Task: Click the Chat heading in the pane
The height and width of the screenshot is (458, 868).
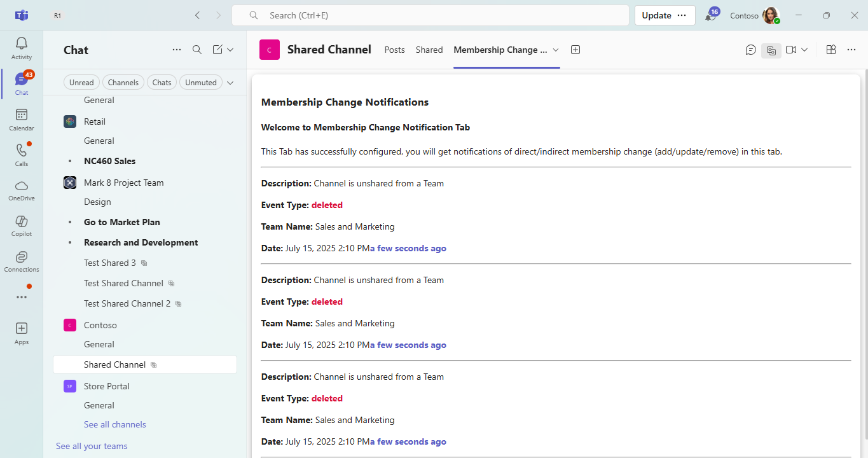Action: coord(76,50)
